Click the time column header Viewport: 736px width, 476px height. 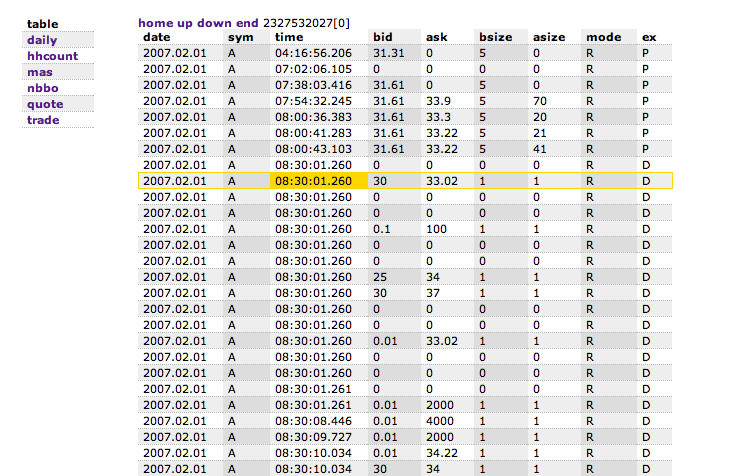(289, 37)
